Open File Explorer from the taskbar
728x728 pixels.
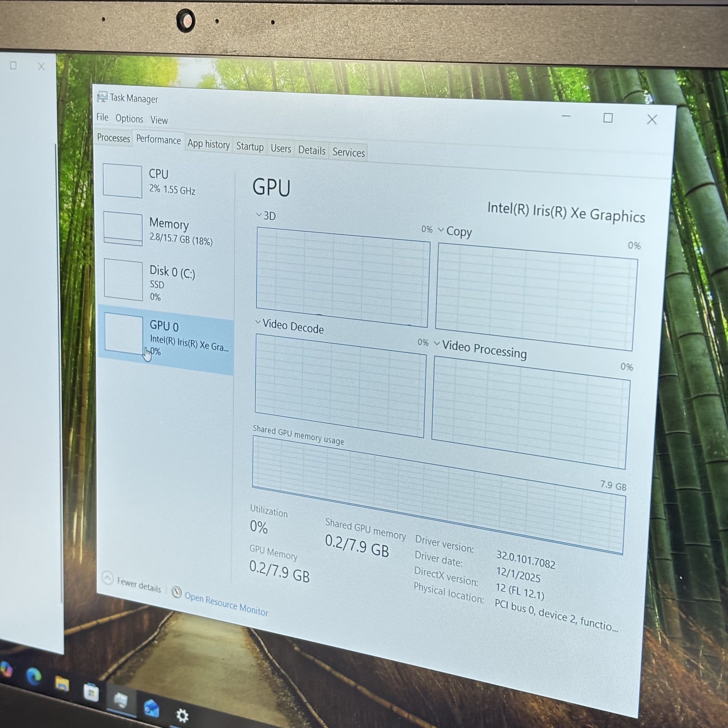tap(62, 683)
